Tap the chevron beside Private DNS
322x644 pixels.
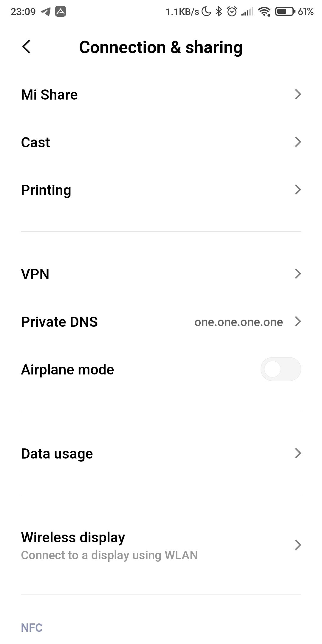point(298,321)
